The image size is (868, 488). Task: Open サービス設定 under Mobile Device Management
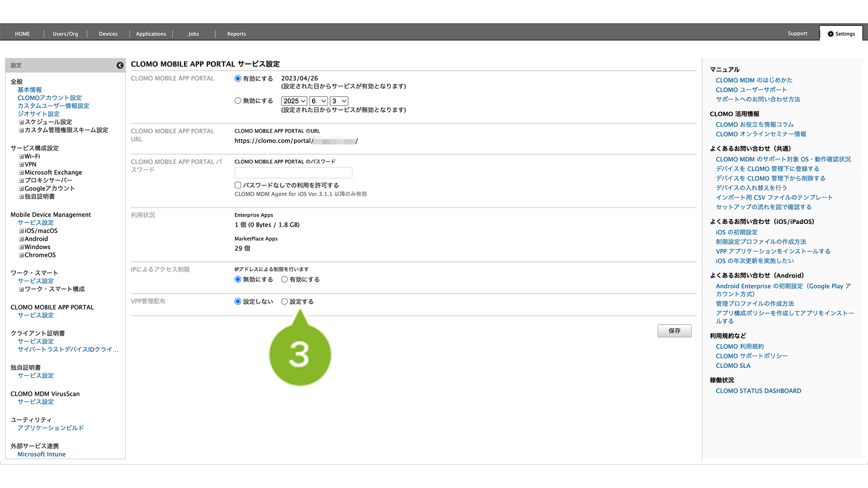(x=36, y=223)
